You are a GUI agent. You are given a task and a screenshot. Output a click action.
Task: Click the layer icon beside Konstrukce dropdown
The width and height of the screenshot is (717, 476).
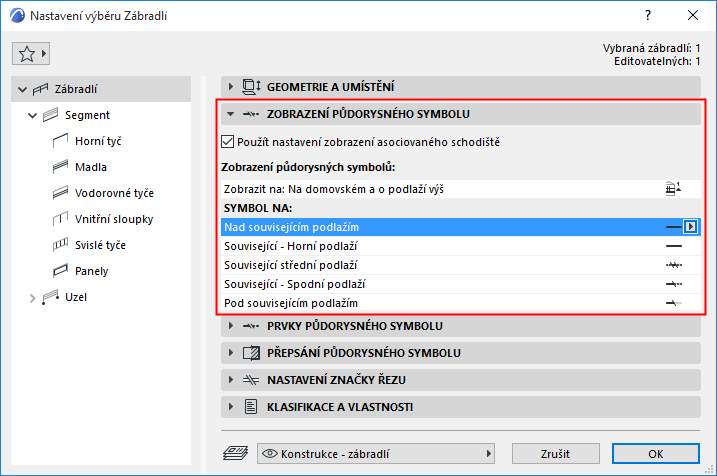pyautogui.click(x=236, y=453)
